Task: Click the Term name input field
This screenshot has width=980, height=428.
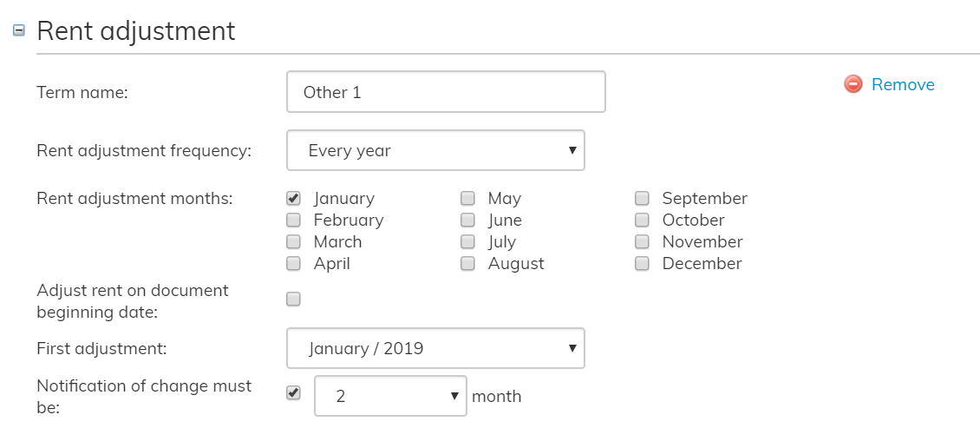Action: pyautogui.click(x=446, y=92)
